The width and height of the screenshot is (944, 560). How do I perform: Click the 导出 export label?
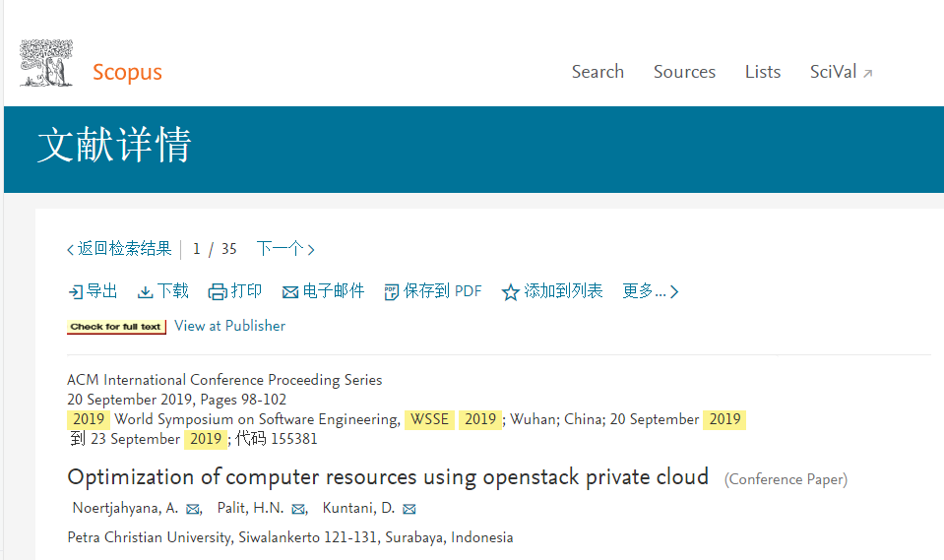tap(101, 291)
